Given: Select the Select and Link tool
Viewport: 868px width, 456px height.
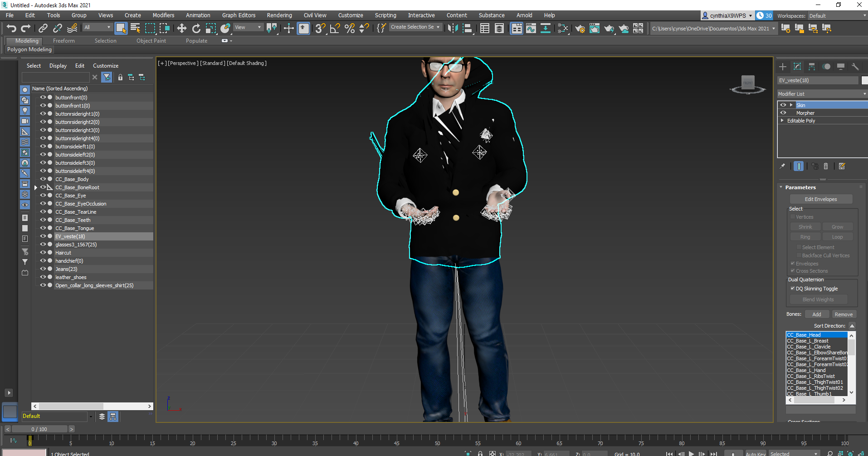Looking at the screenshot, I should (x=43, y=29).
